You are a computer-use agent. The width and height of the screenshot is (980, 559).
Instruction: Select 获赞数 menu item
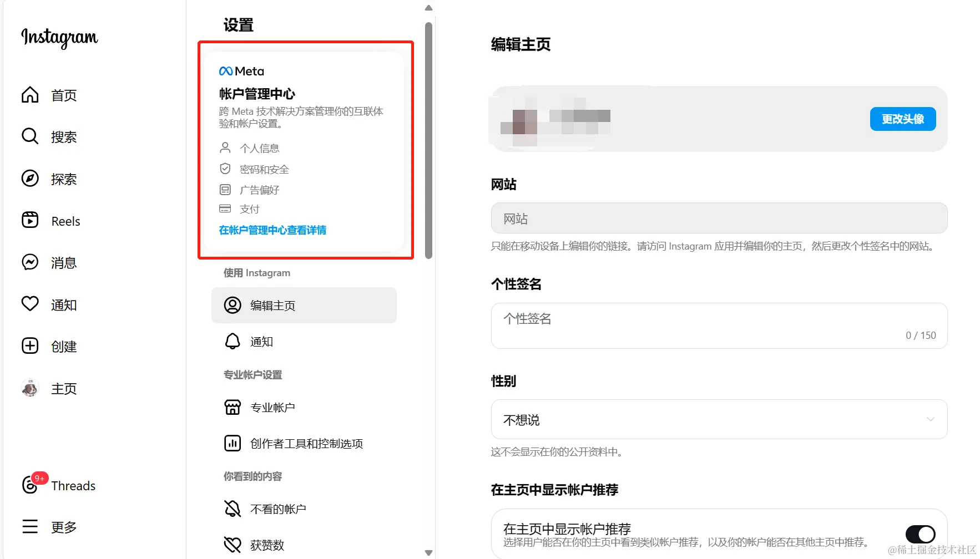[304, 545]
